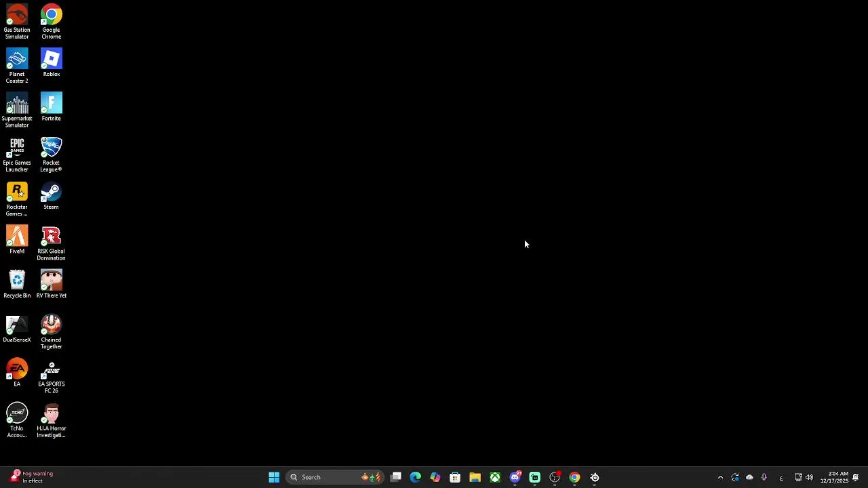Select the H.I.A Horror Investigation desktop icon

pyautogui.click(x=51, y=420)
